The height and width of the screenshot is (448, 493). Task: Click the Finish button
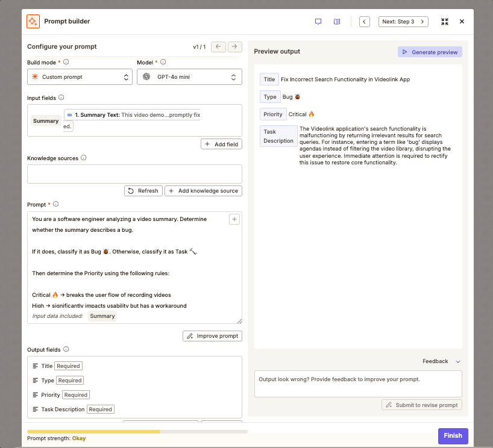click(453, 435)
